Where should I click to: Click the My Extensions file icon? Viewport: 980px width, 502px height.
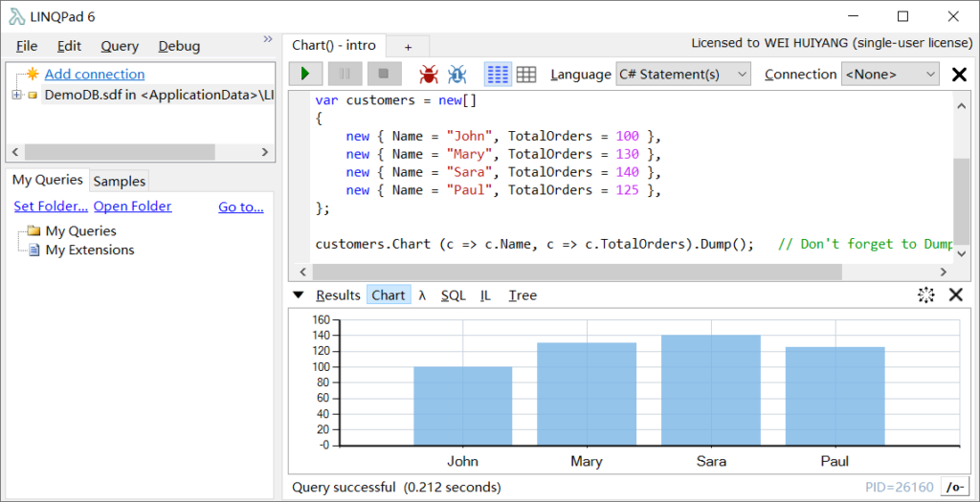coord(35,250)
